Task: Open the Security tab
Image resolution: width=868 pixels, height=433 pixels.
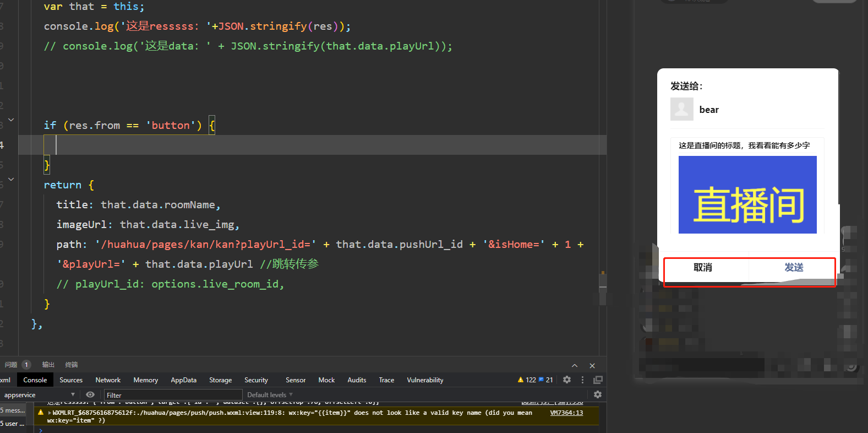Action: 256,380
